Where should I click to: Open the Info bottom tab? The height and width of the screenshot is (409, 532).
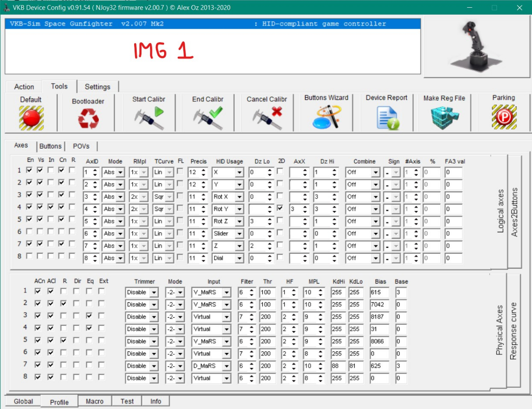point(156,401)
